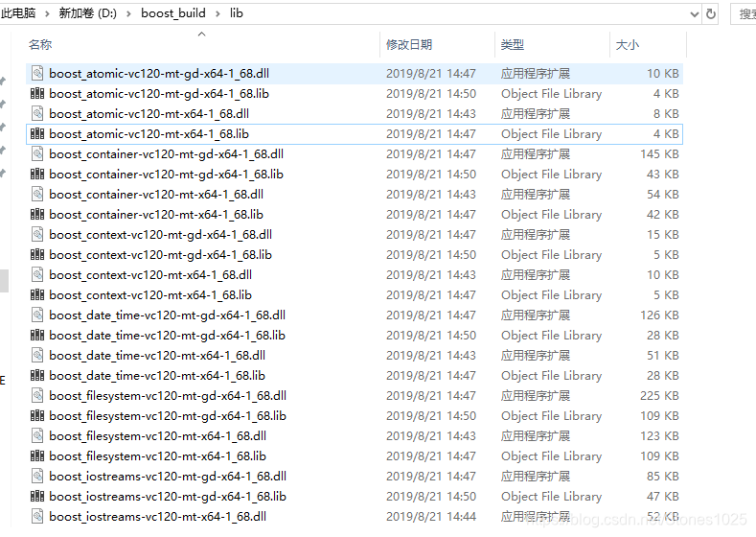Click the 123 KB size cell

[x=659, y=436]
